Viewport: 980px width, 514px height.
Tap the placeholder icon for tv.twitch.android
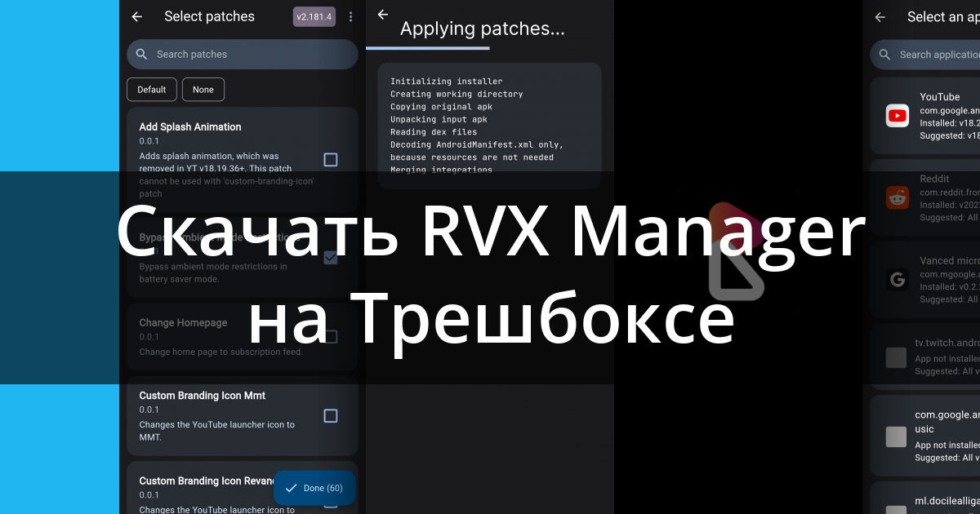(x=897, y=357)
